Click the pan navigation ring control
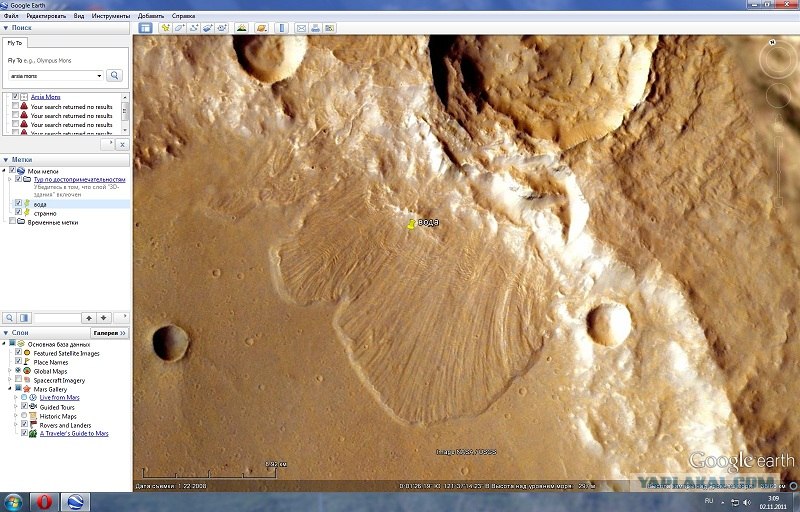The width and height of the screenshot is (800, 512). pyautogui.click(x=778, y=96)
